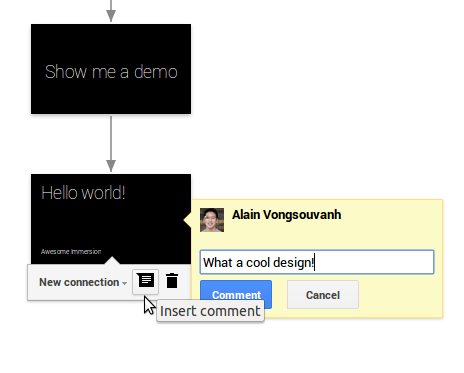464x373 pixels.
Task: Click the arrowhead pointing into the Hello world card
Action: [x=111, y=166]
